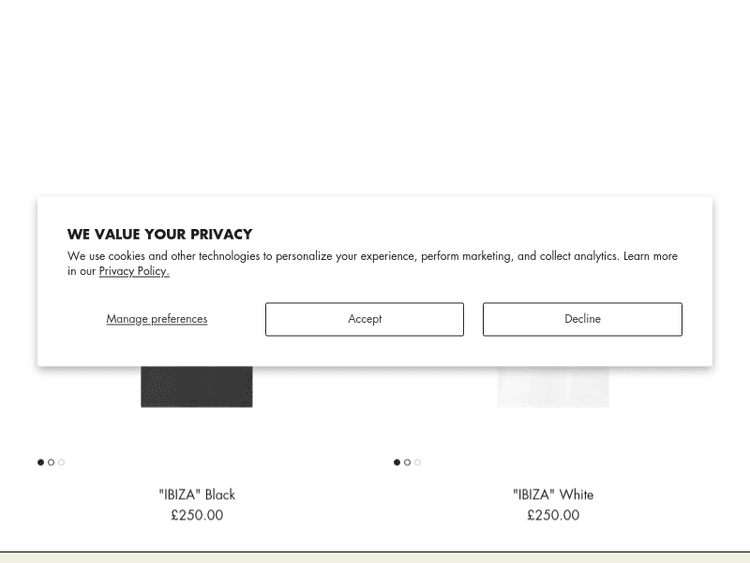This screenshot has width=750, height=563.
Task: Select second slide dot under IBIZA Black
Action: click(51, 462)
